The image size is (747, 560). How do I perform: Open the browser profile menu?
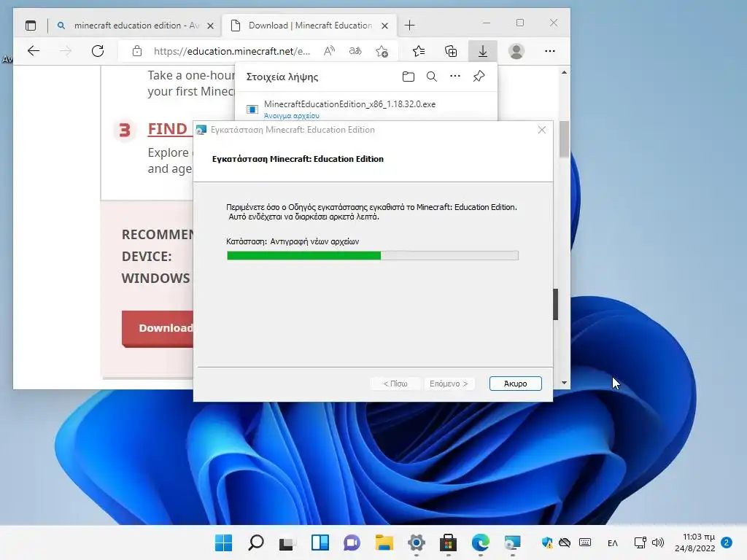tap(516, 51)
